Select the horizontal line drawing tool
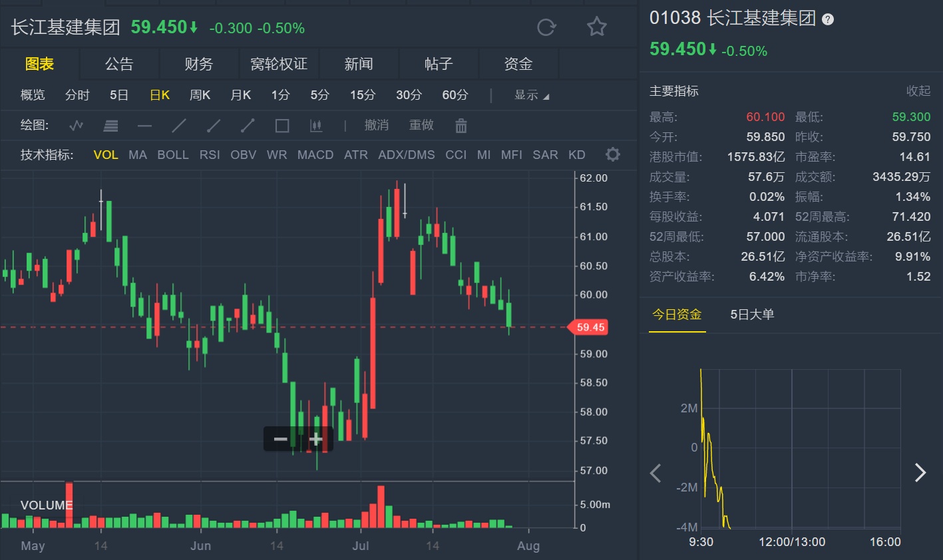 coord(144,125)
